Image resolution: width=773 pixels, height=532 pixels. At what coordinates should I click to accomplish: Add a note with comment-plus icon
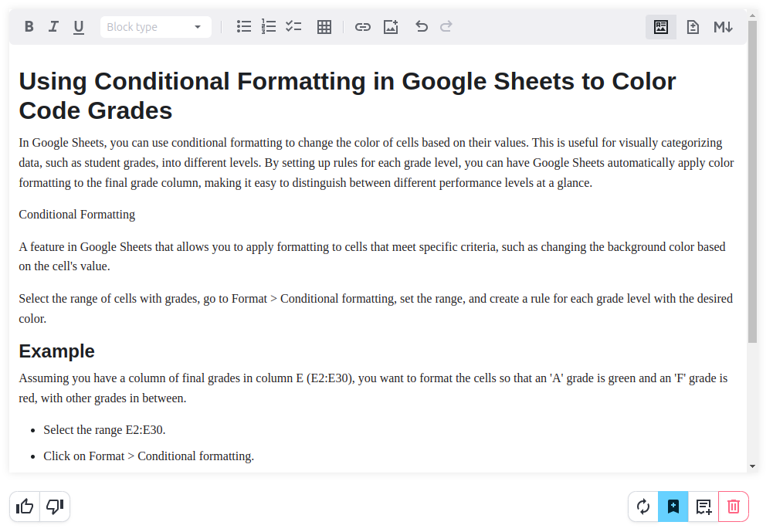[703, 507]
